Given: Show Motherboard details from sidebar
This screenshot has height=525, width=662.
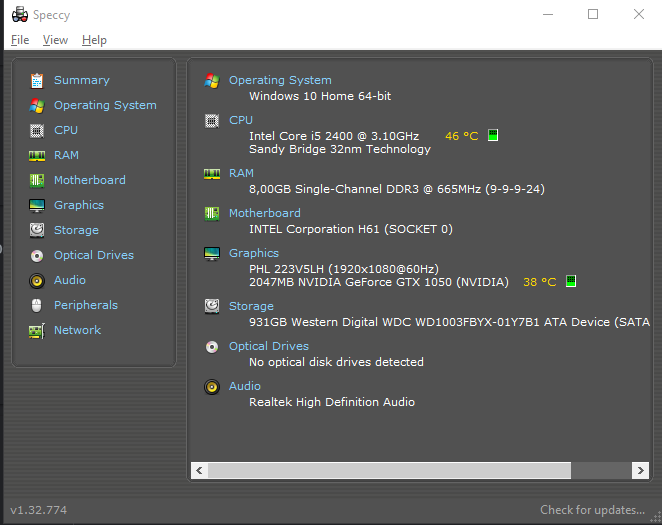Looking at the screenshot, I should pyautogui.click(x=90, y=180).
